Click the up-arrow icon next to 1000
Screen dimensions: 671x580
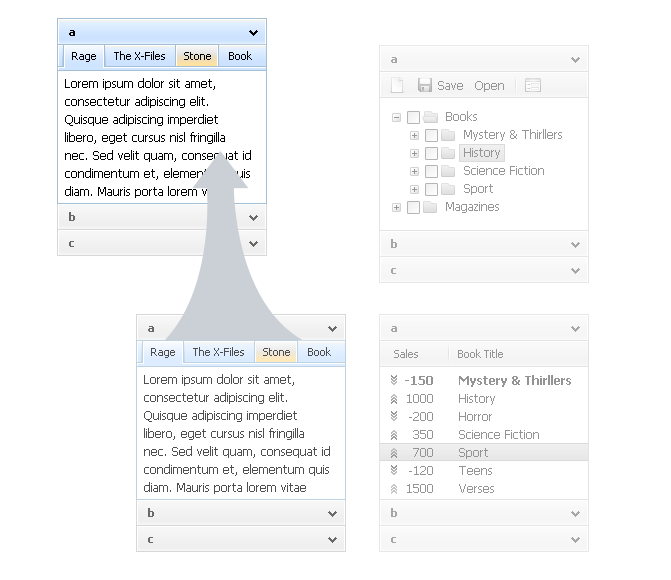[x=394, y=399]
